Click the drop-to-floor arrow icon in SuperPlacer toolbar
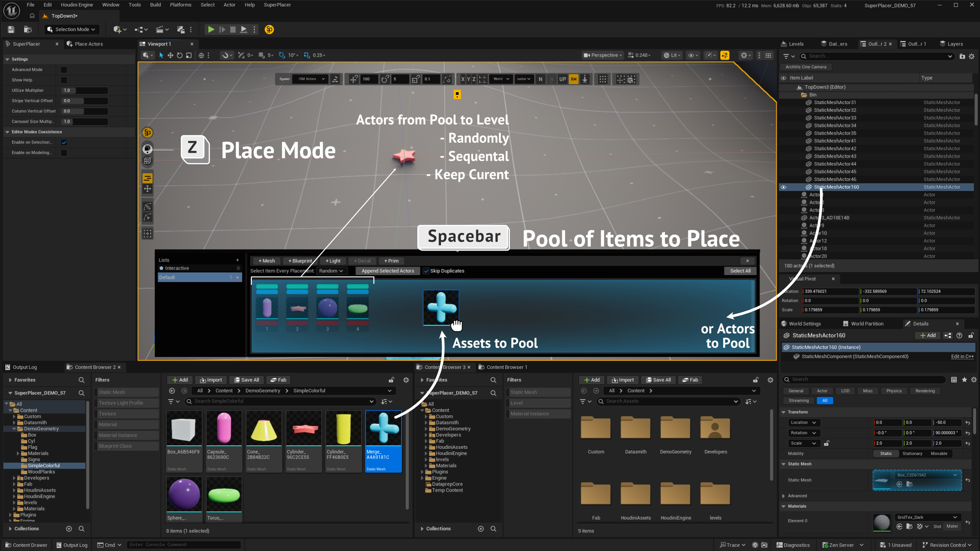Image resolution: width=980 pixels, height=551 pixels. 585,79
